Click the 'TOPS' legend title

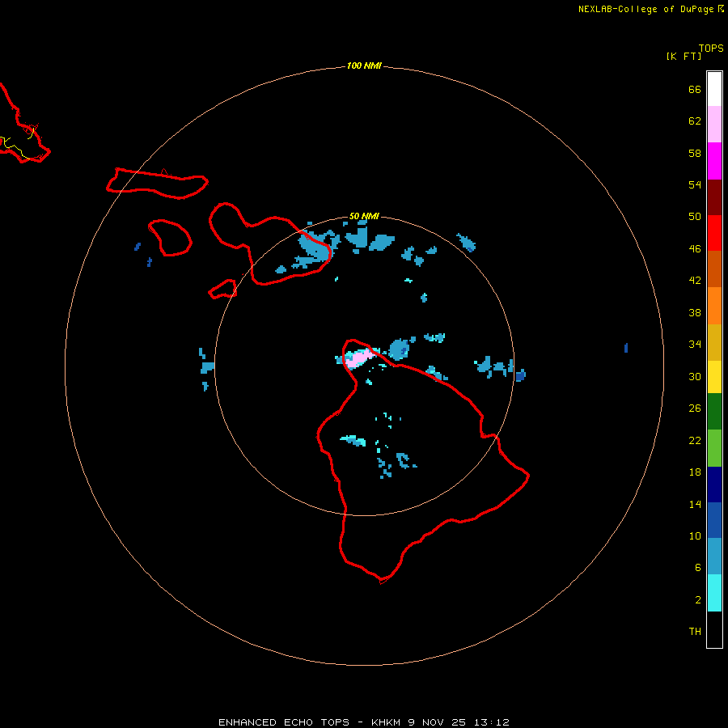click(711, 48)
